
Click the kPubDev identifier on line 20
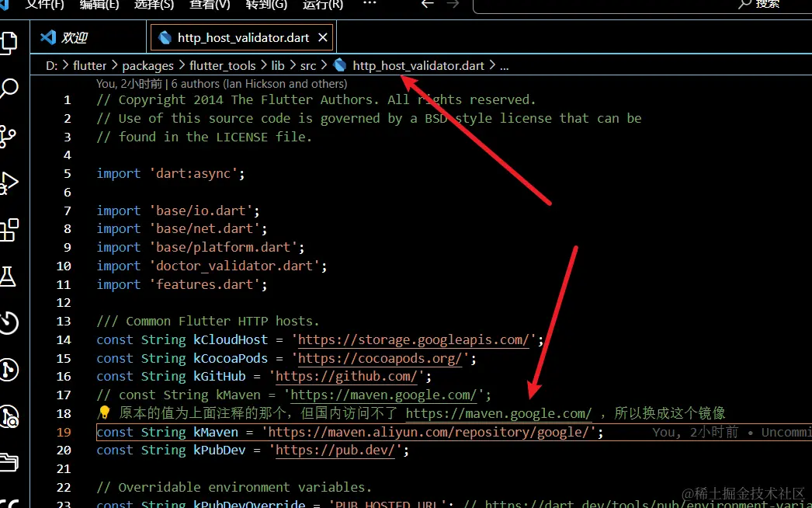click(x=220, y=450)
